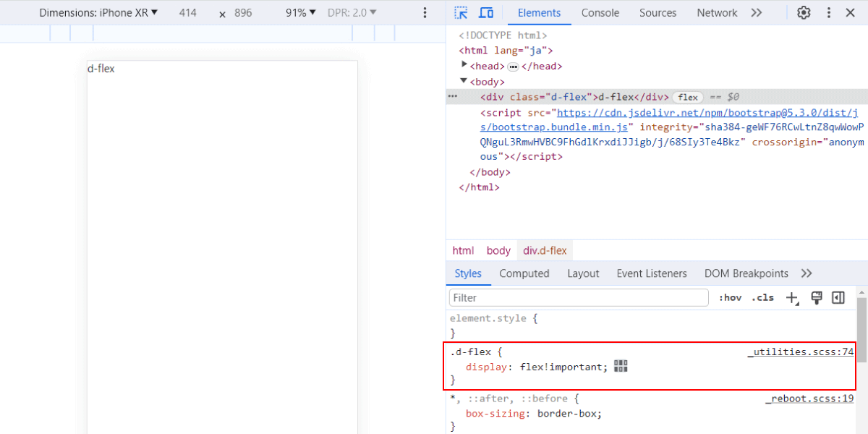Open device toolbar more options menu
The image size is (868, 434).
click(425, 13)
